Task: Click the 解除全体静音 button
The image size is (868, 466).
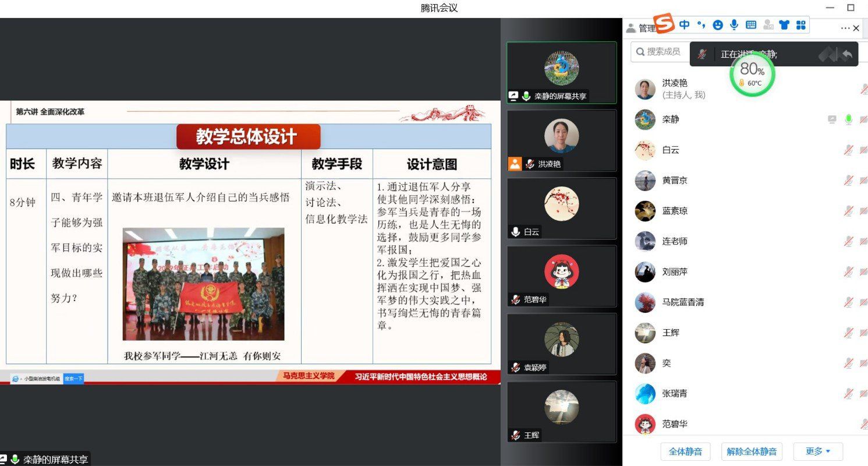Action: [x=752, y=451]
